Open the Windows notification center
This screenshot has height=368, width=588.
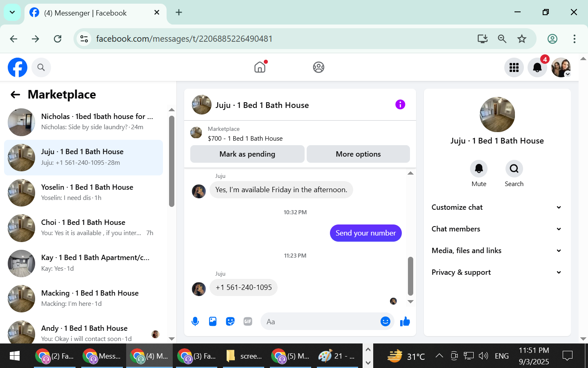point(568,356)
